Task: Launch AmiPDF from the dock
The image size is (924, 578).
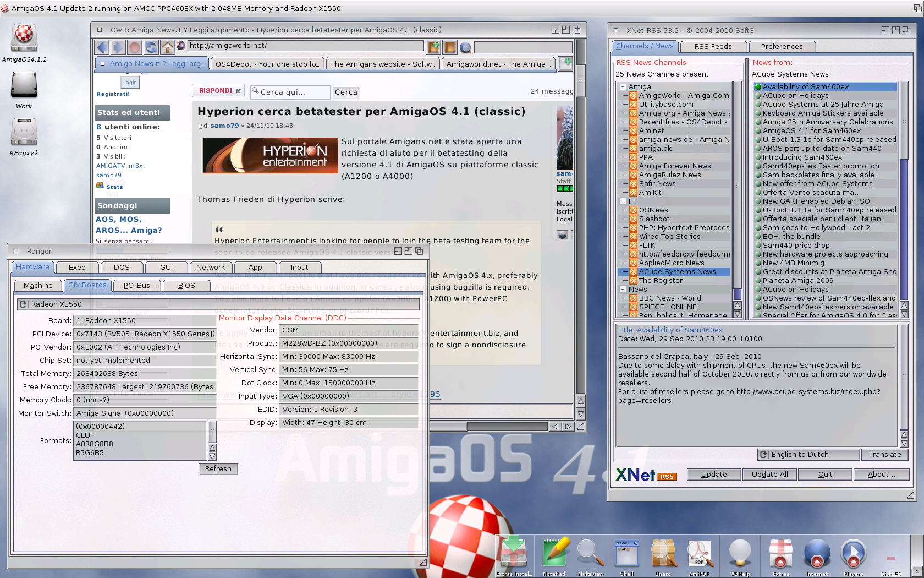Action: click(x=700, y=556)
